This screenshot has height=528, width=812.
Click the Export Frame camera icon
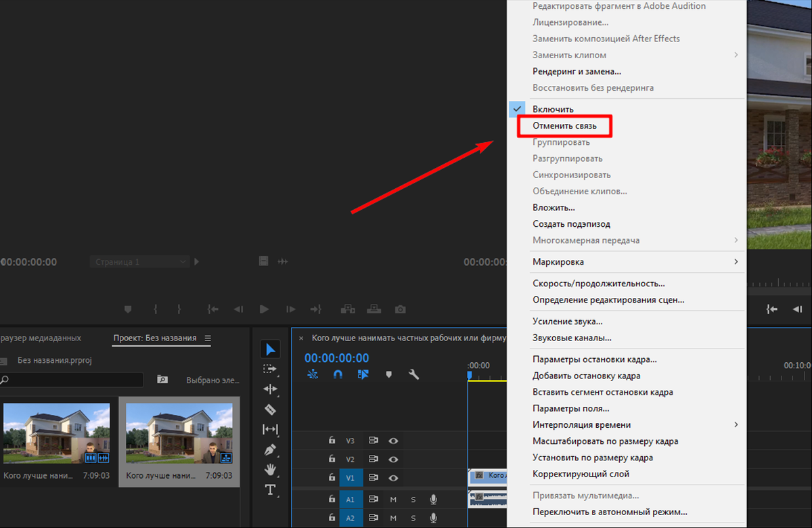tap(401, 309)
